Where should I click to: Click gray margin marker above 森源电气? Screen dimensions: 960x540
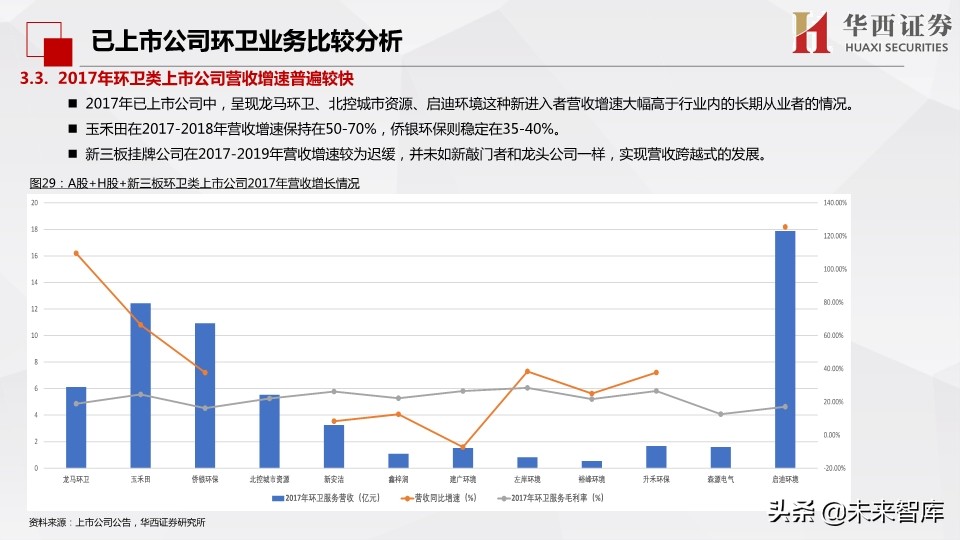tap(721, 414)
